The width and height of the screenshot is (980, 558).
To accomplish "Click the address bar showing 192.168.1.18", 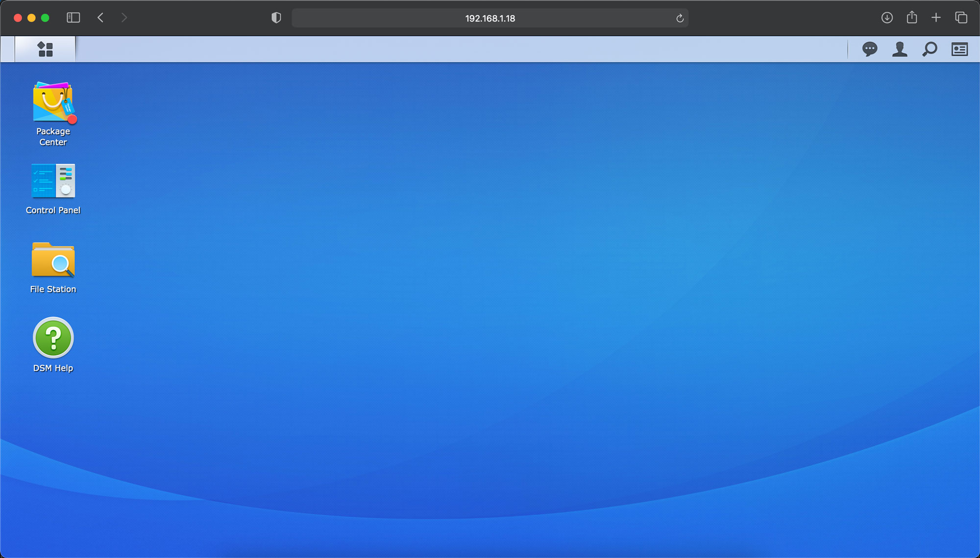I will pos(490,18).
